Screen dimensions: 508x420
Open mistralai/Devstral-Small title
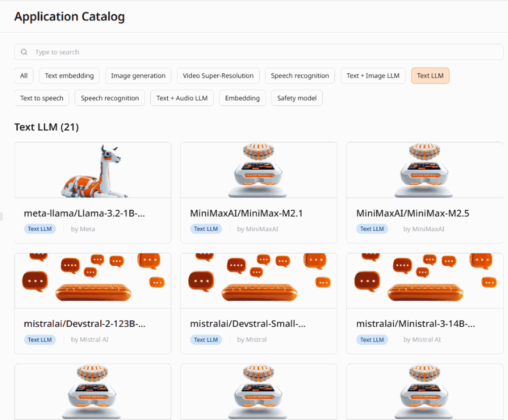(248, 324)
